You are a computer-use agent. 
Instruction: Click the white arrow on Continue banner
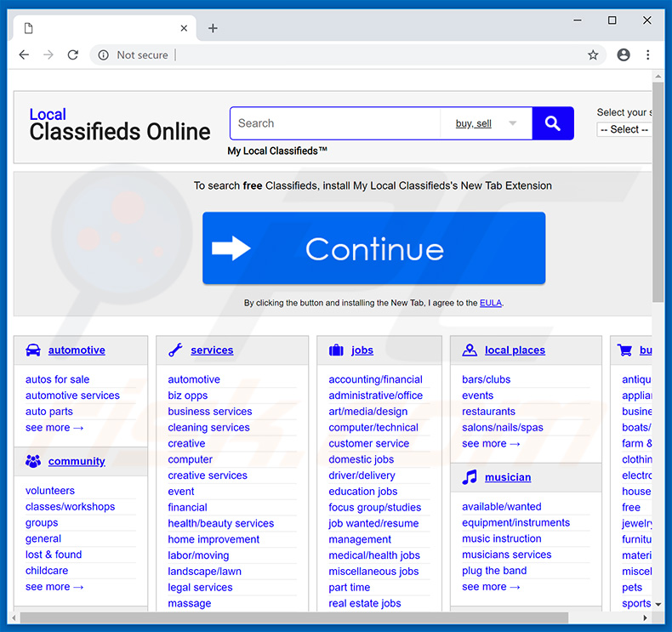[231, 248]
